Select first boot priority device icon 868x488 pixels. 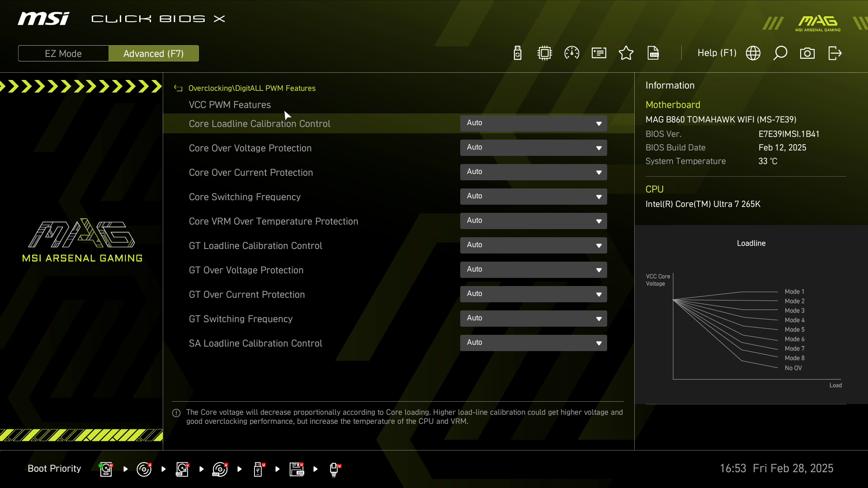[106, 469]
